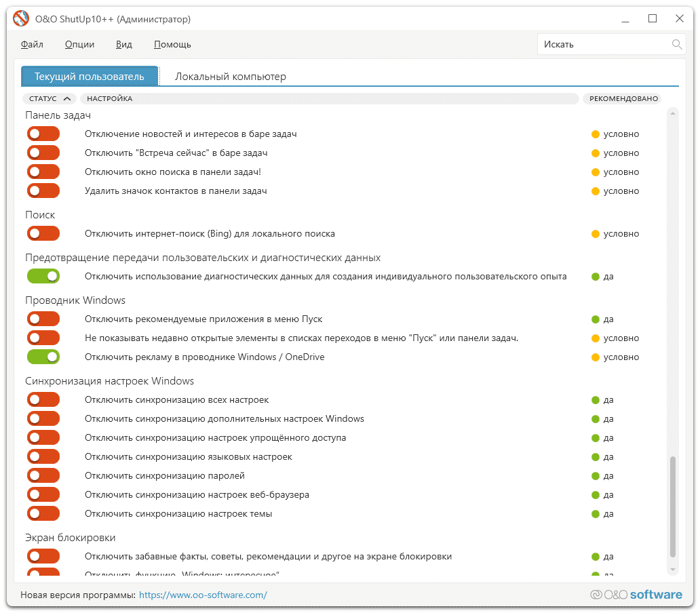Toggle password synchronization disable switch
The width and height of the screenshot is (700, 613).
point(43,476)
